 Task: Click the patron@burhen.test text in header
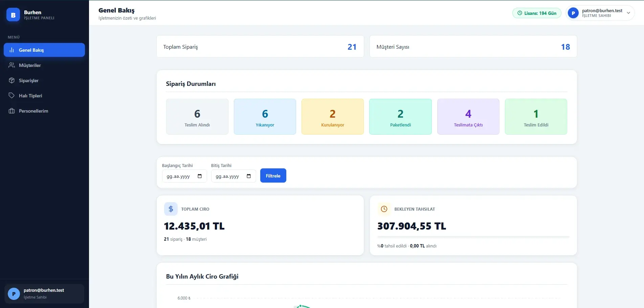[x=602, y=10]
